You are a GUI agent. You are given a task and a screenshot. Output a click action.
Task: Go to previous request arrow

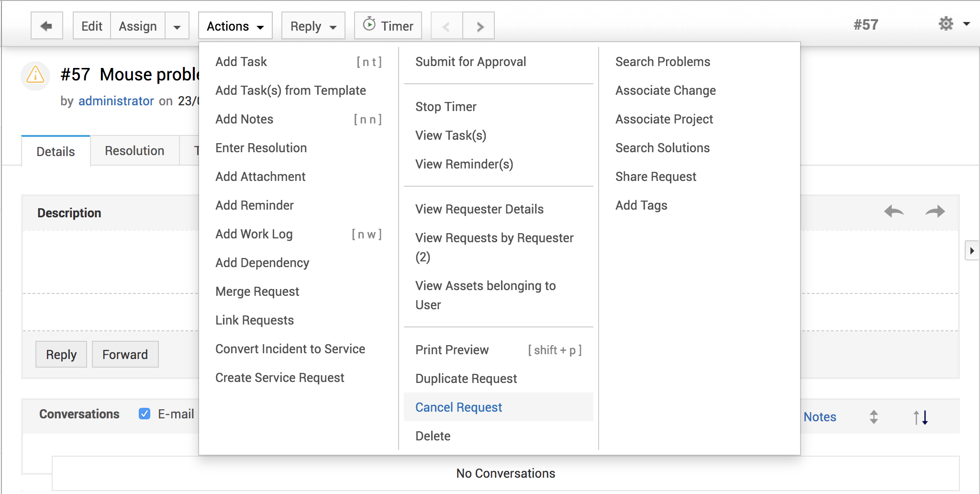446,26
